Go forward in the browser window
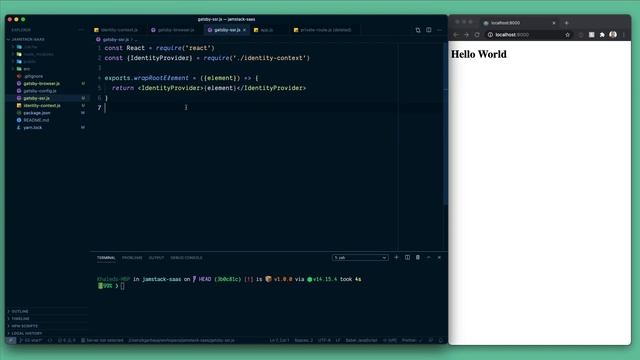The width and height of the screenshot is (640, 360). (x=466, y=35)
